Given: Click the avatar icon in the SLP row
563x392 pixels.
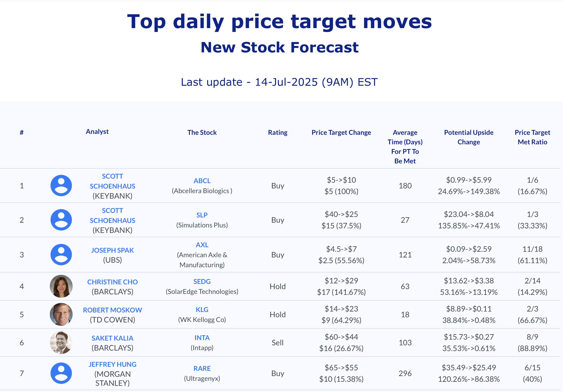Looking at the screenshot, I should pyautogui.click(x=61, y=220).
